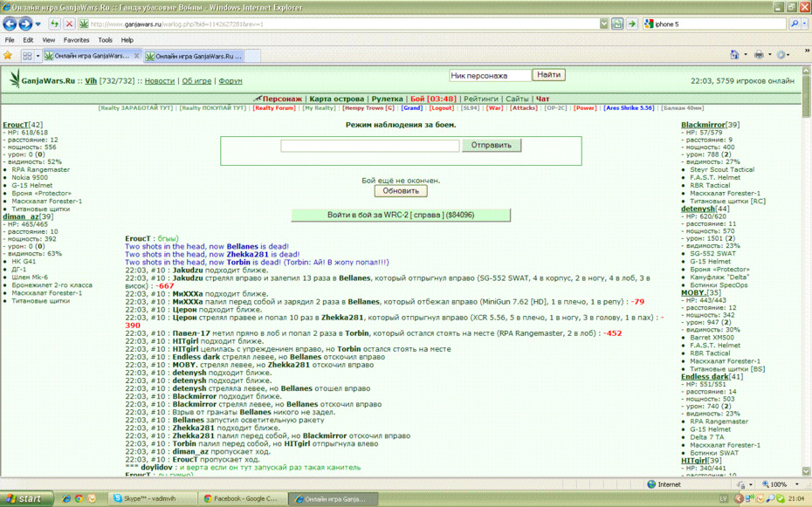The width and height of the screenshot is (812, 507).
Task: Open player Endless dark profile link
Action: tap(705, 377)
